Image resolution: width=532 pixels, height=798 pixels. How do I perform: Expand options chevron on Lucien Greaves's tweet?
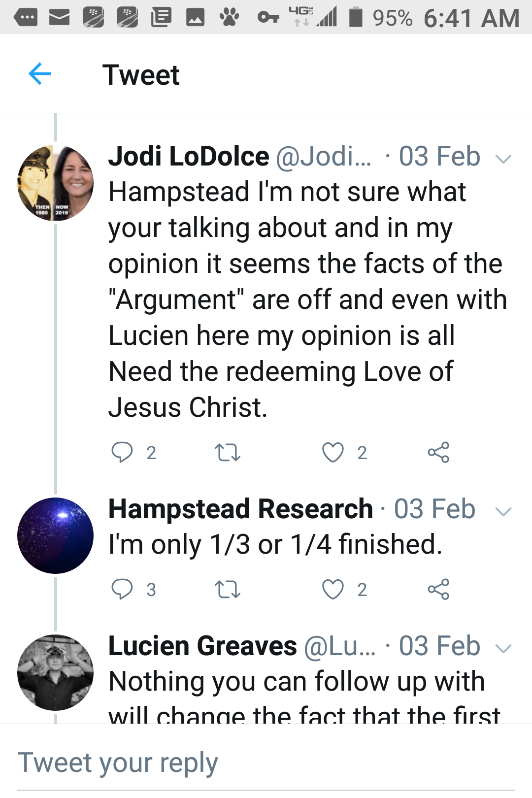click(x=503, y=648)
